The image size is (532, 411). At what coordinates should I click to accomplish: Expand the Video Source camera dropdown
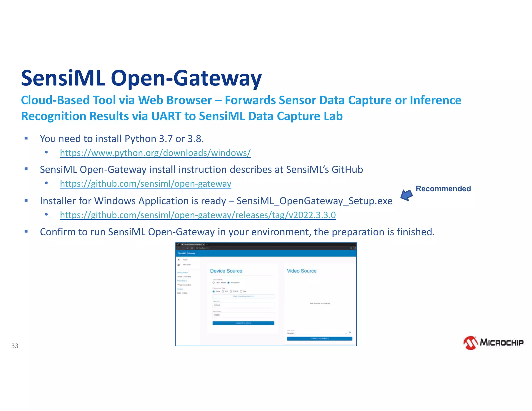(317, 333)
